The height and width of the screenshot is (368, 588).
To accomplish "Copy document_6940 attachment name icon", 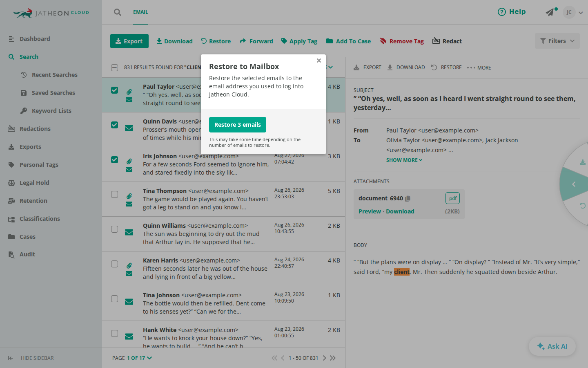I will pos(408,198).
